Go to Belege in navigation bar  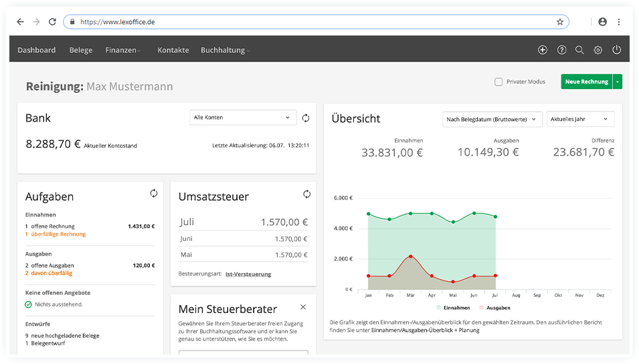pos(81,50)
